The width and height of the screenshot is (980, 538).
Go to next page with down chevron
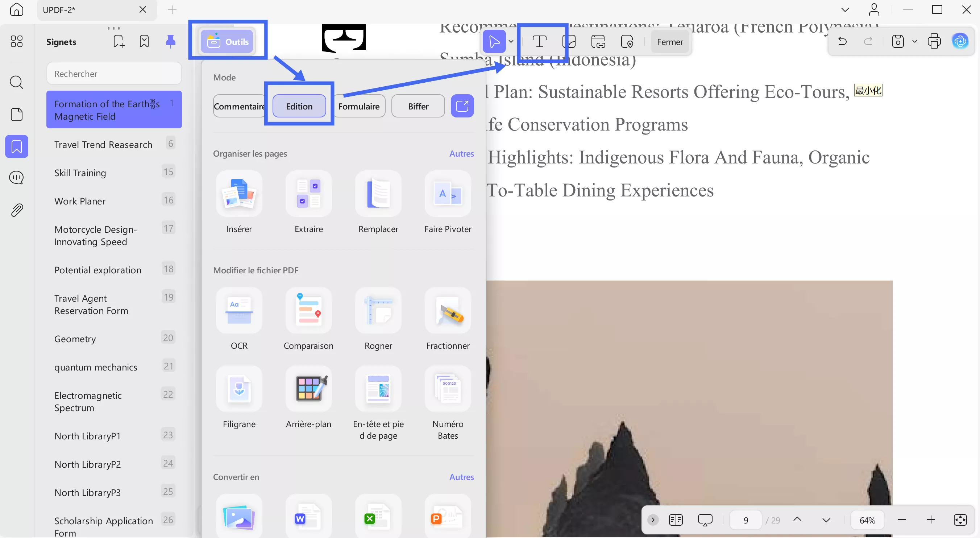(826, 520)
